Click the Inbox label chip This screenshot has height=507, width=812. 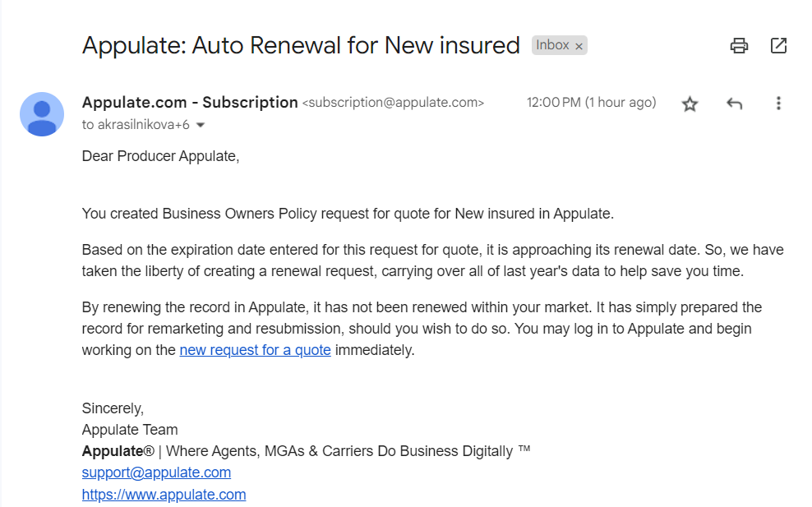coord(552,45)
